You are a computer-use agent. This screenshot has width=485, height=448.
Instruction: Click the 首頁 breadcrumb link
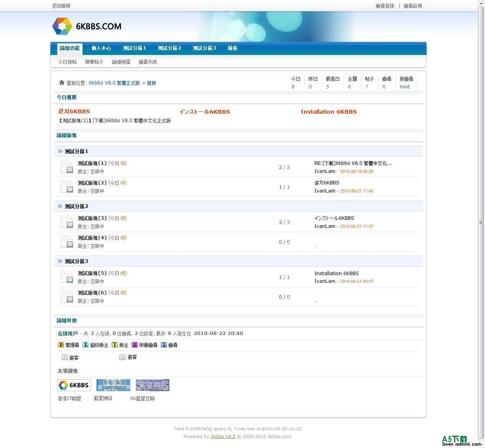pos(151,83)
